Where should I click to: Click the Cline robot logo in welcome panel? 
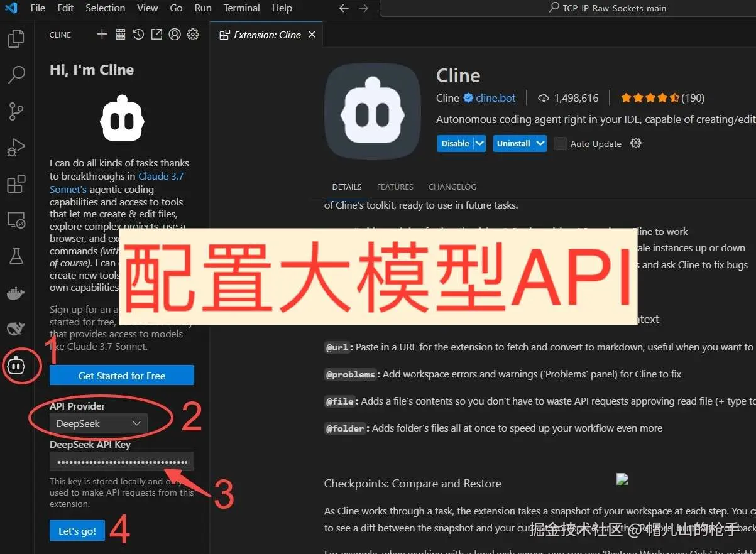click(123, 118)
